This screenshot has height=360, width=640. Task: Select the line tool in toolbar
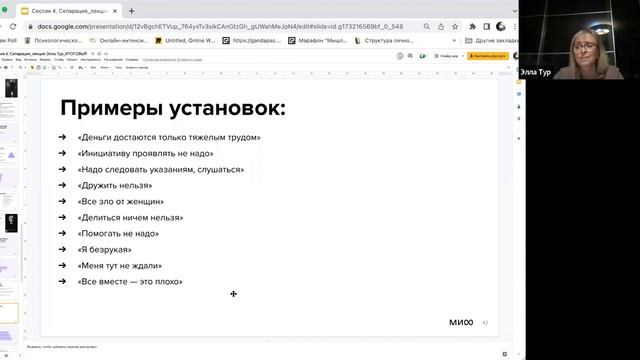tap(60, 67)
